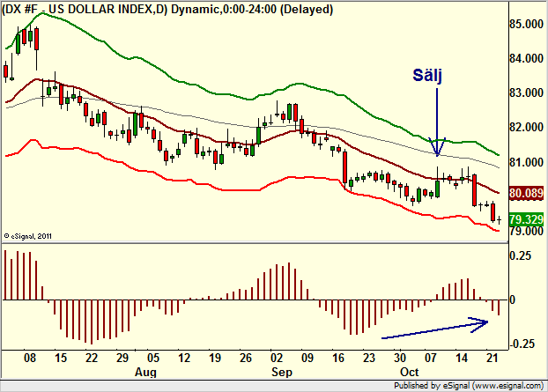Click date label 02 above Sep
The image size is (548, 392).
[277, 359]
